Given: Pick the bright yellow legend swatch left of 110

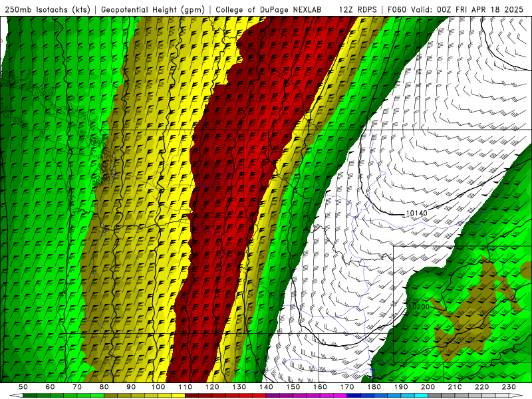Looking at the screenshot, I should 178,396.
